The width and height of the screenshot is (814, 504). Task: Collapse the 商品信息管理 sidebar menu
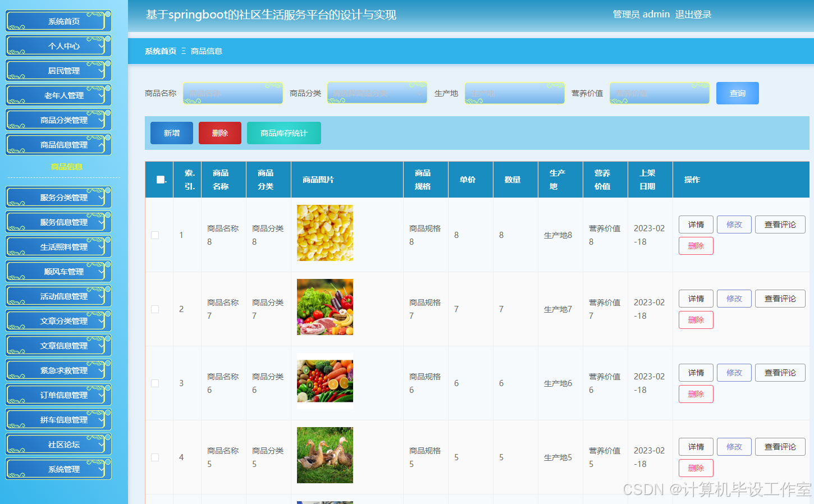coord(58,144)
